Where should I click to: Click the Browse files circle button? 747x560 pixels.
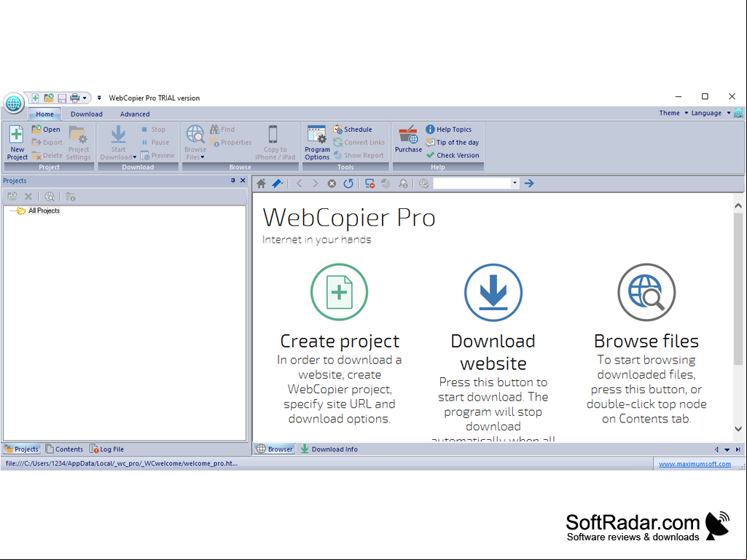pos(646,292)
